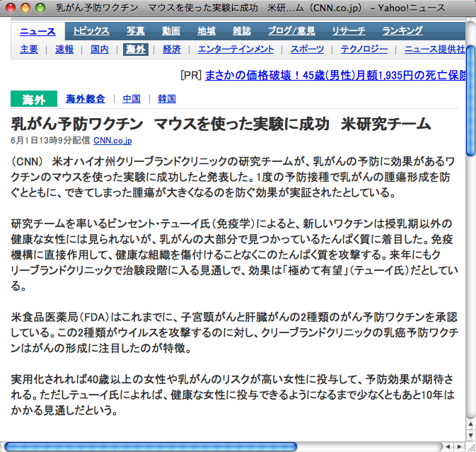This screenshot has height=452, width=476.
Task: Switch to the リサーチ tab
Action: tap(349, 30)
